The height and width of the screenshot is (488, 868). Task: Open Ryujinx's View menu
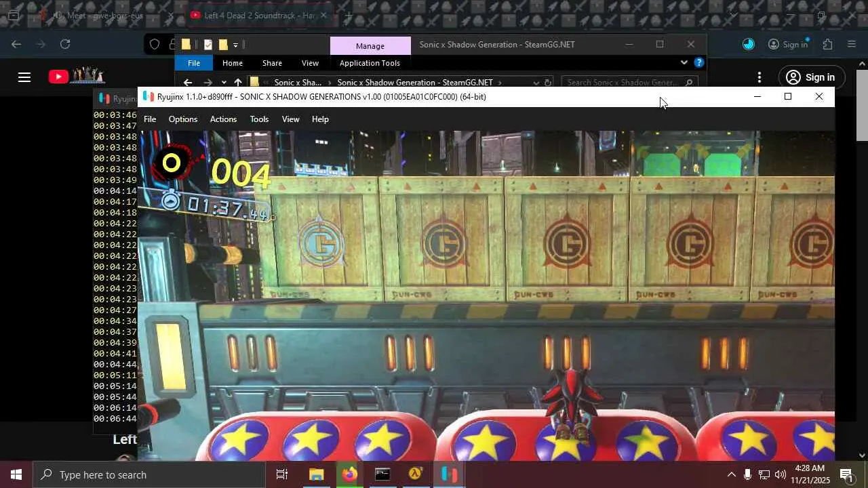290,119
